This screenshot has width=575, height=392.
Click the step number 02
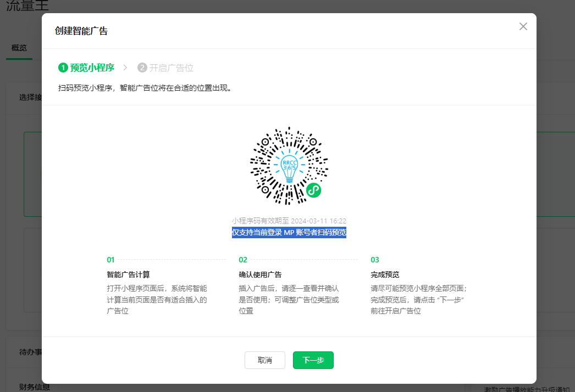243,260
